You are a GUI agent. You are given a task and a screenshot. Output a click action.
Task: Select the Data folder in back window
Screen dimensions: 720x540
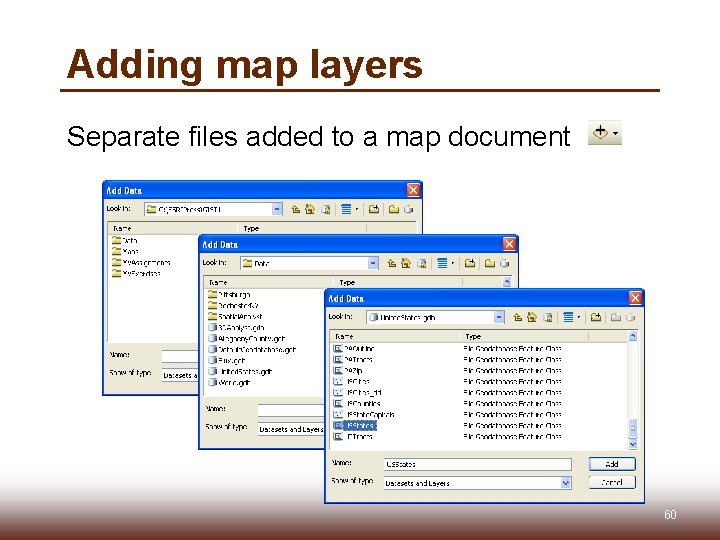124,240
